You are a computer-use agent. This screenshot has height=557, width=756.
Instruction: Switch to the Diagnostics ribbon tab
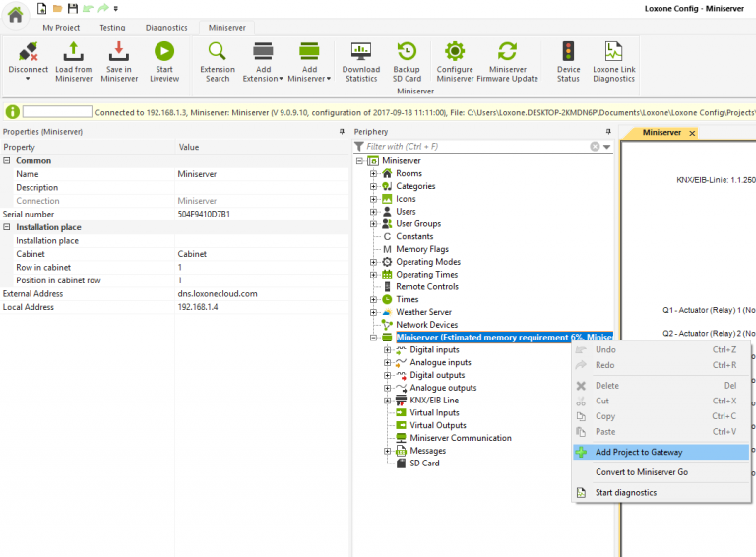click(x=164, y=28)
